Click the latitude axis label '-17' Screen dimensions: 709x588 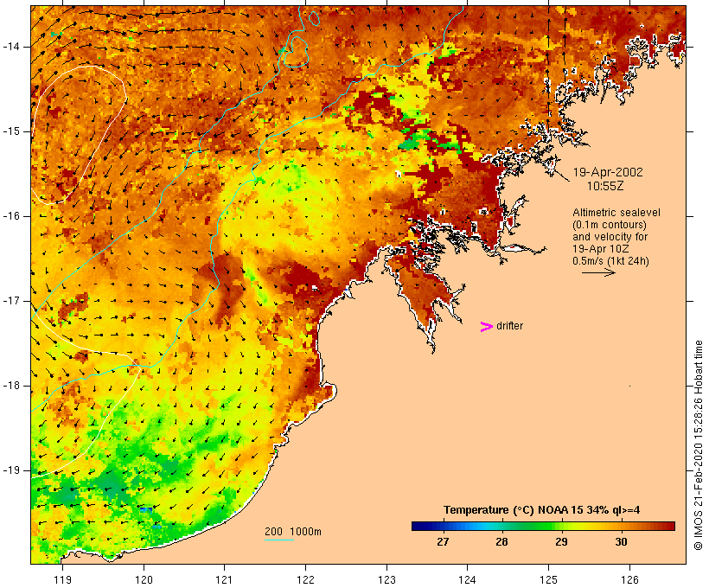point(11,301)
